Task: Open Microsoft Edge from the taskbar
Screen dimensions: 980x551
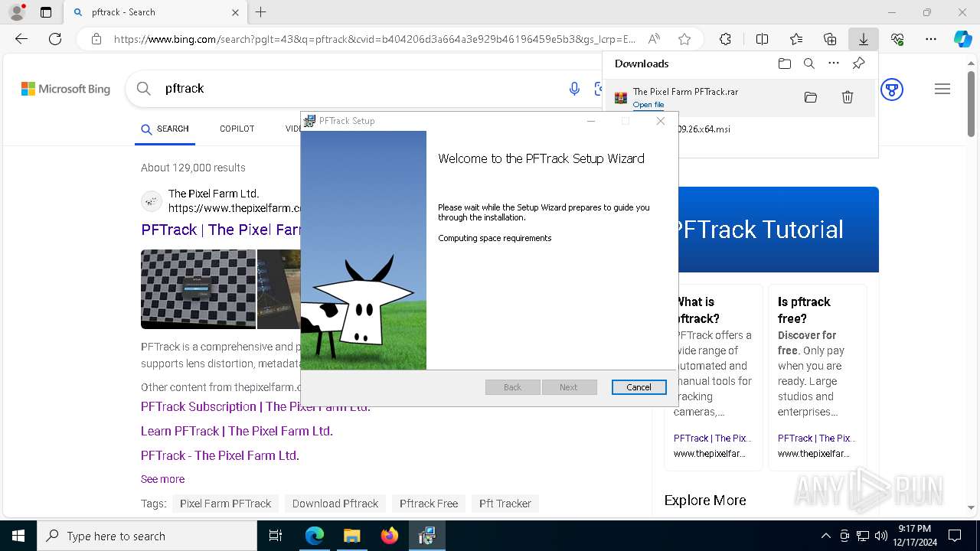Action: pos(315,536)
